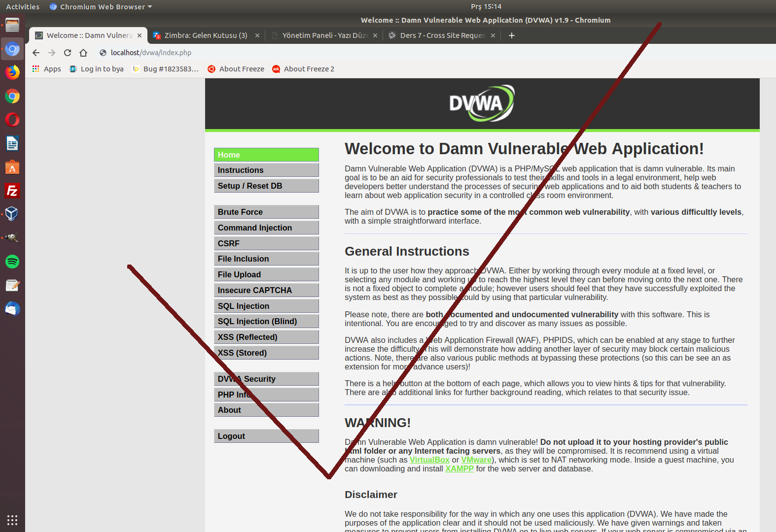The image size is (776, 532).
Task: Open the File Upload module
Action: 266,274
